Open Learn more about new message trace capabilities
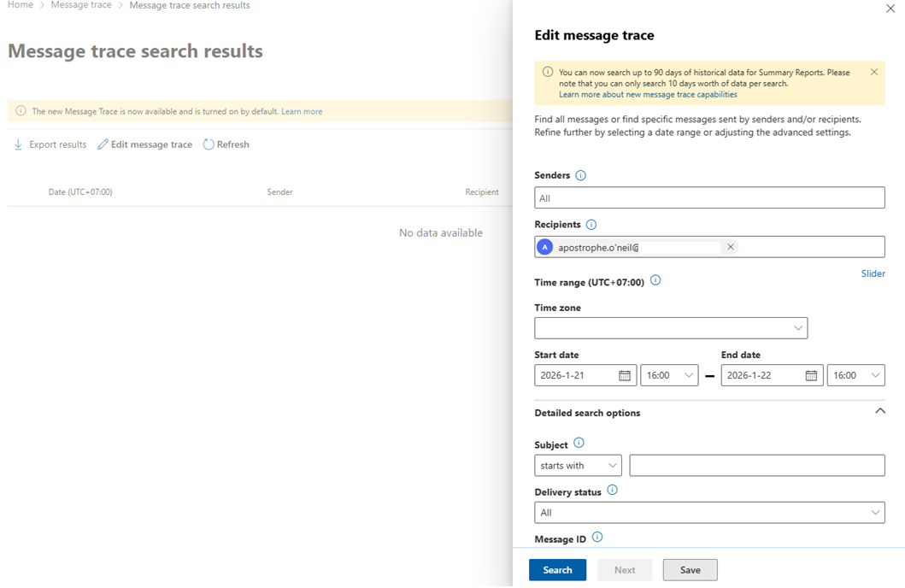The height and width of the screenshot is (588, 905). coord(648,95)
